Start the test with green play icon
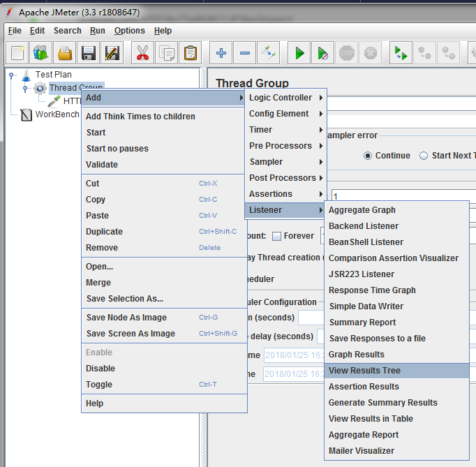The width and height of the screenshot is (476, 467). pyautogui.click(x=299, y=53)
